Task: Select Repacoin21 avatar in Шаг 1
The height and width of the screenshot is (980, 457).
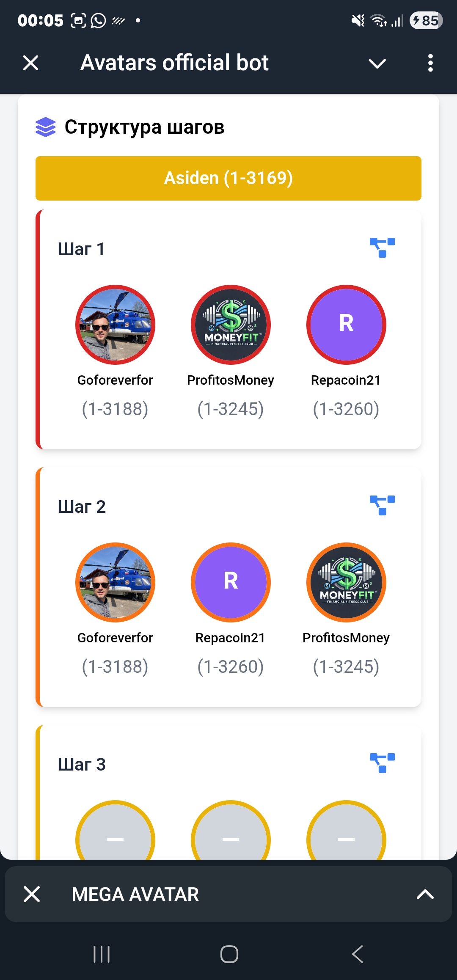Action: (346, 325)
